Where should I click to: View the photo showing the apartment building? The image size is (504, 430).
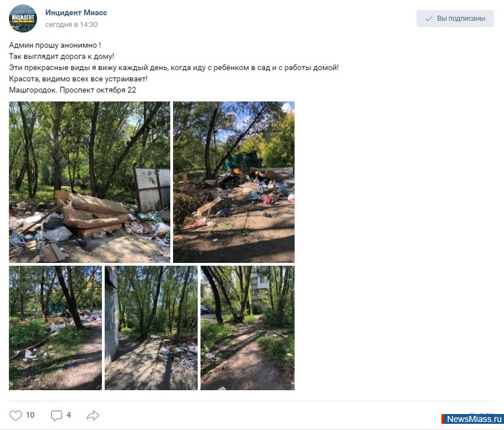[247, 328]
